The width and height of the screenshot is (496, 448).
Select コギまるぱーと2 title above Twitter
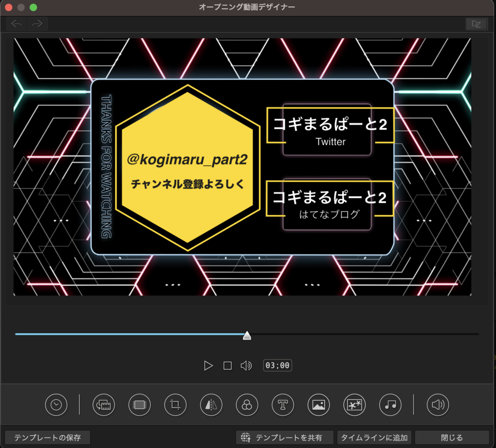330,124
